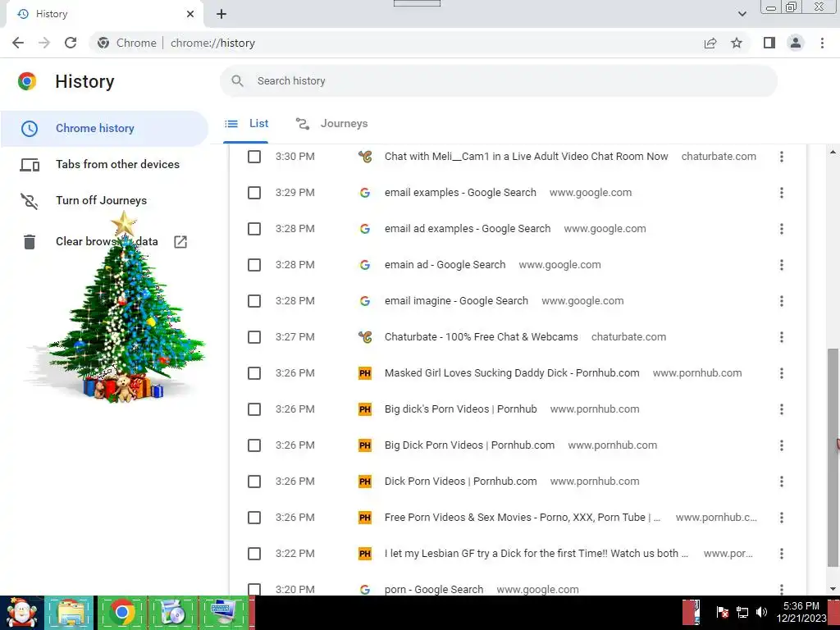Open a new tab with the plus icon
840x630 pixels.
[x=221, y=15]
